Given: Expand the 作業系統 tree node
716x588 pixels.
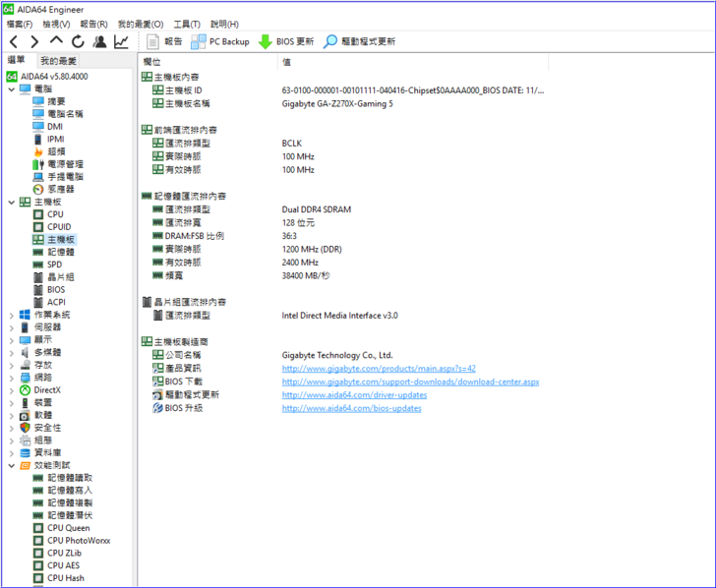Looking at the screenshot, I should coord(11,315).
